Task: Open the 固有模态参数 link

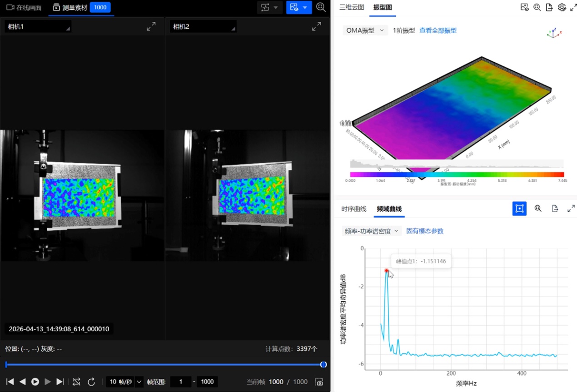Action: (424, 231)
